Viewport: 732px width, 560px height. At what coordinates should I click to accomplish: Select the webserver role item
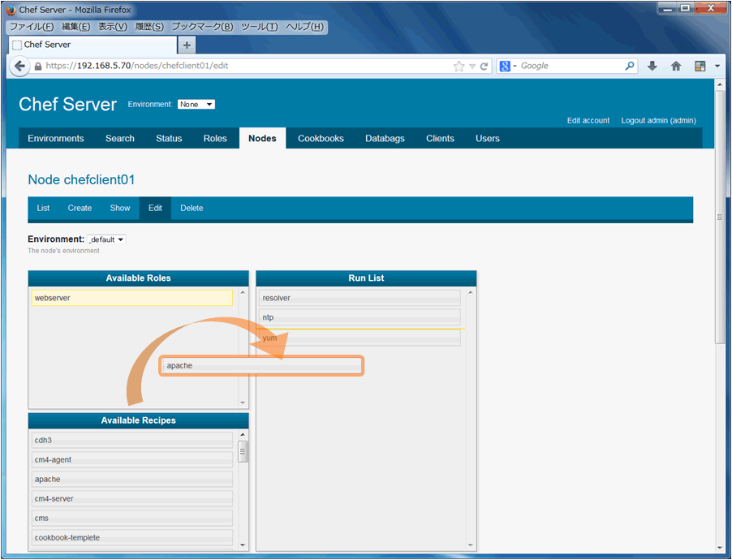(x=132, y=298)
